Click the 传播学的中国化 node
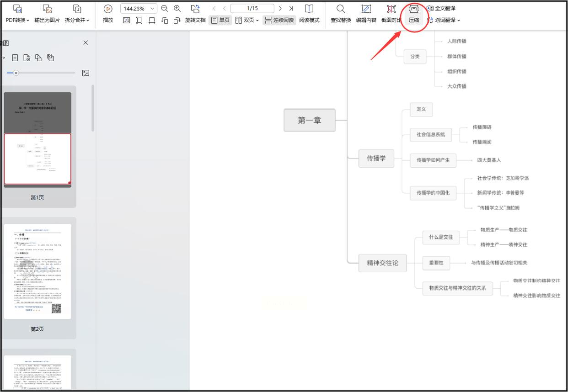This screenshot has height=392, width=568. [433, 193]
